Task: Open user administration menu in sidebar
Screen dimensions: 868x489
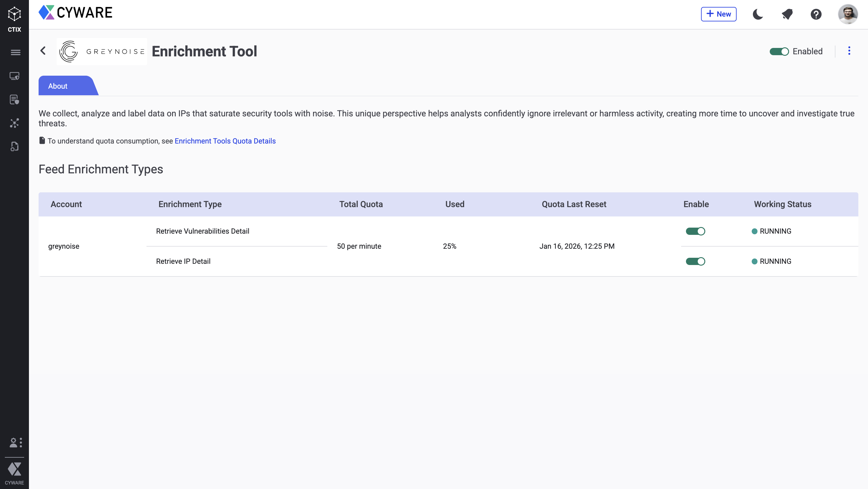Action: coord(15,442)
